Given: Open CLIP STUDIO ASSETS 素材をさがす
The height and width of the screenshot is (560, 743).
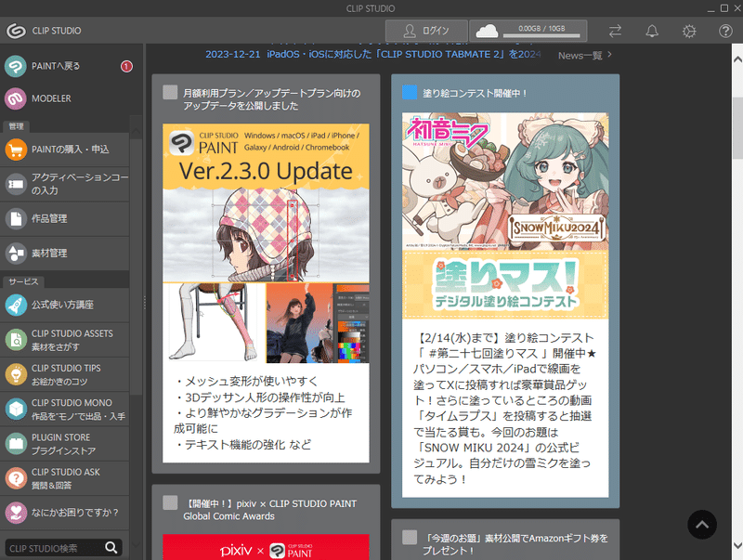Looking at the screenshot, I should [65, 340].
